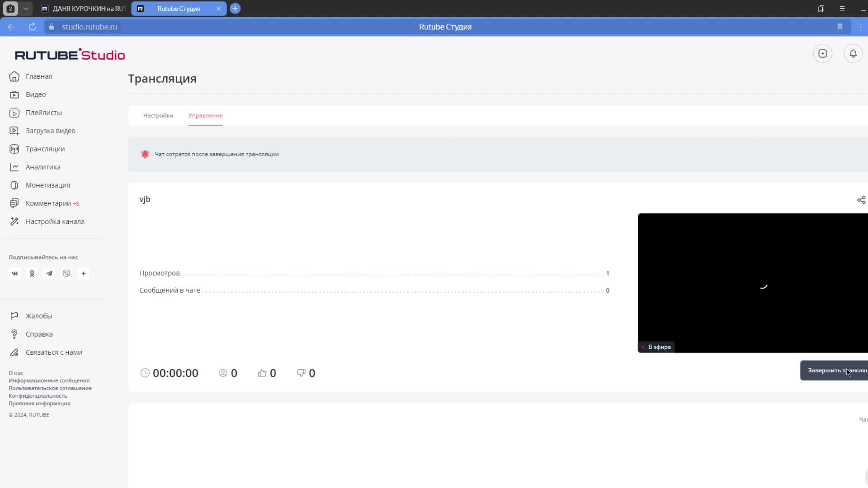Open the Пользовательское соглашение link

tap(50, 388)
